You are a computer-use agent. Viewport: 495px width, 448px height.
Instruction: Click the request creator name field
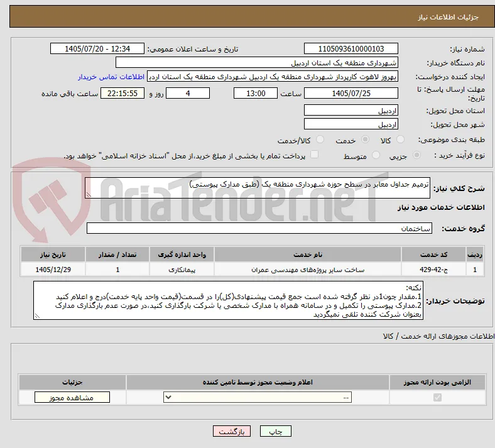click(273, 77)
